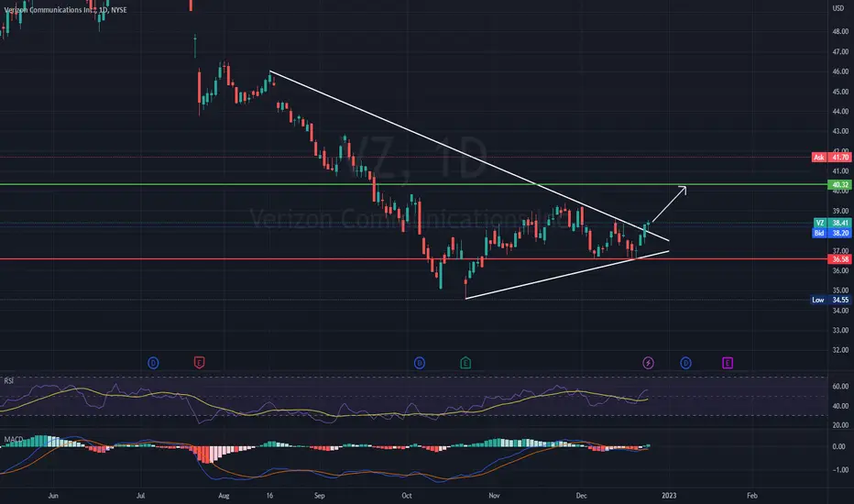The width and height of the screenshot is (854, 504).
Task: Select the VZ 38.41 last price label
Action: [832, 223]
